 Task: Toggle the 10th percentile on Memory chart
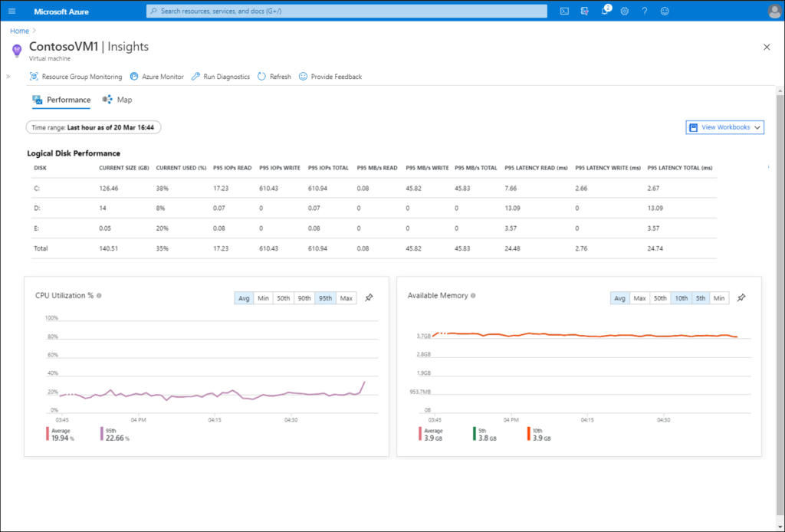click(x=680, y=298)
